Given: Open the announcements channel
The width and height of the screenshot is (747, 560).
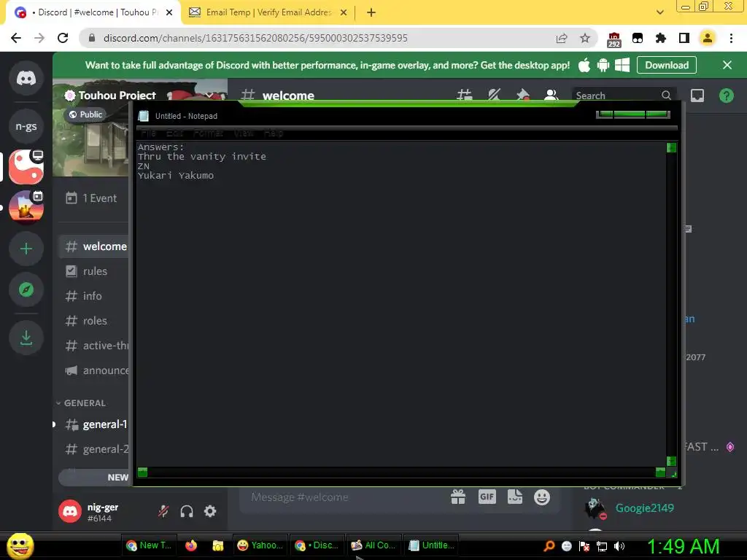Looking at the screenshot, I should [x=94, y=370].
